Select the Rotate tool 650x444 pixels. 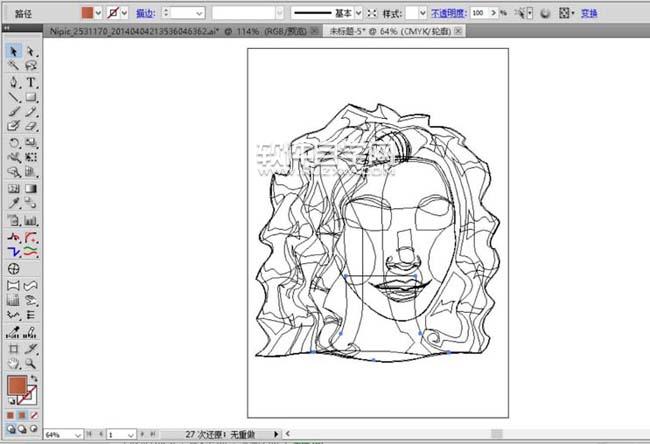[14, 142]
